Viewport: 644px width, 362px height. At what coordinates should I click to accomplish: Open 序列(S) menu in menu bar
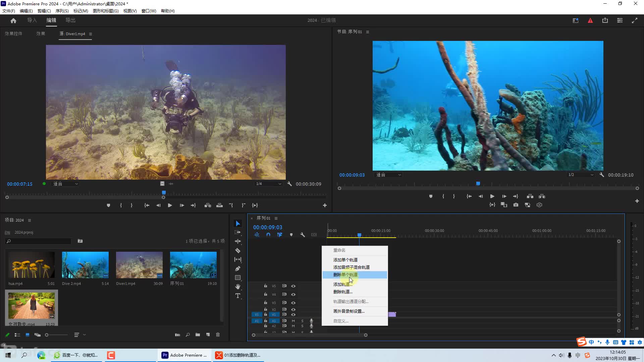(x=62, y=11)
